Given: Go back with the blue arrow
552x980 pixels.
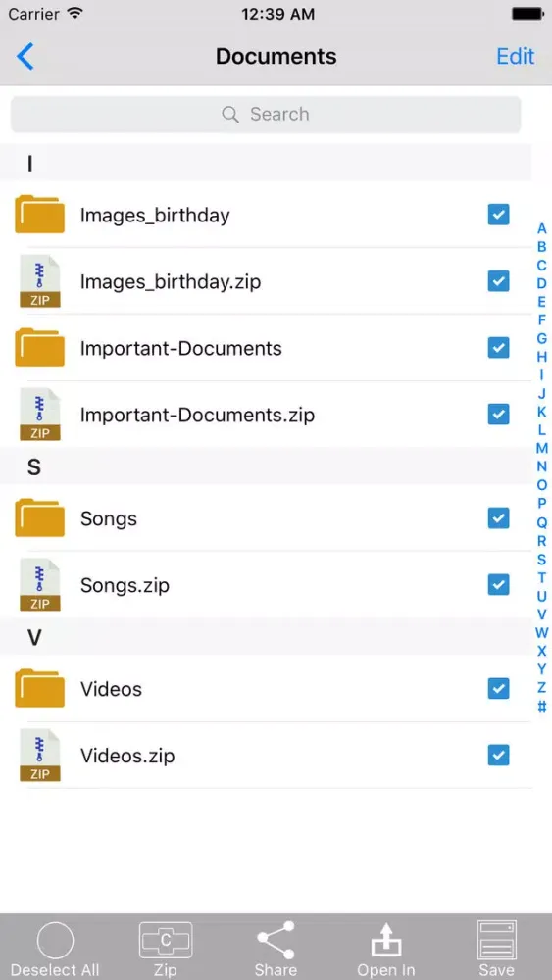Looking at the screenshot, I should (25, 56).
